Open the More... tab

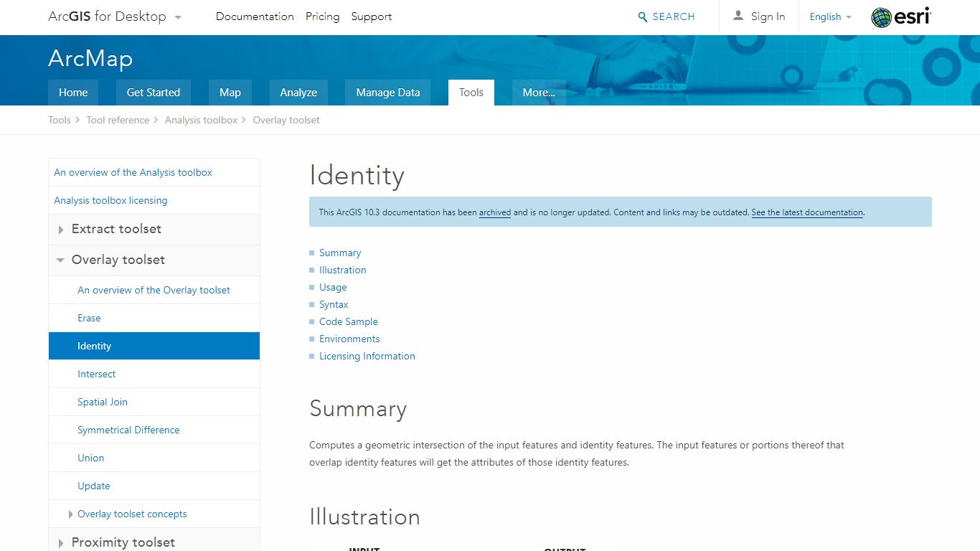(539, 93)
